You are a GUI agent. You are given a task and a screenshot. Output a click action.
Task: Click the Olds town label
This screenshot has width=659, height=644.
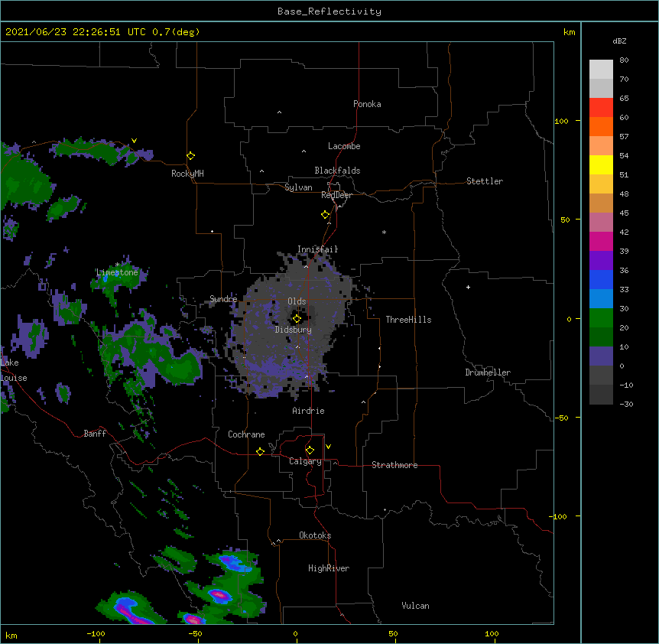click(x=297, y=301)
